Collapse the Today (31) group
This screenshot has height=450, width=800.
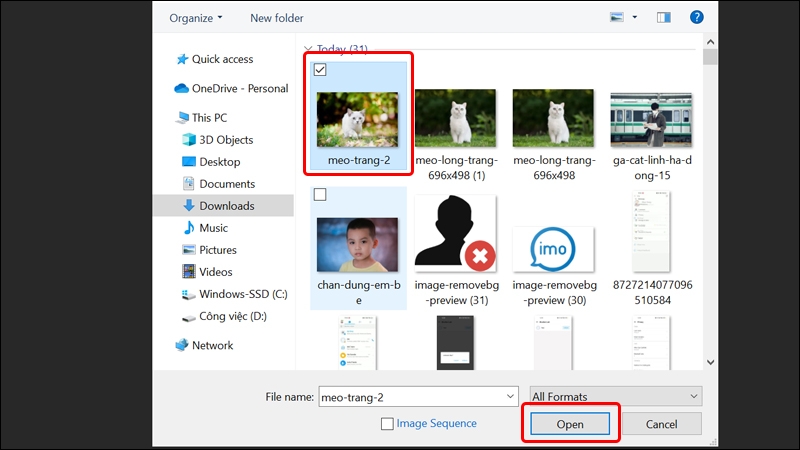tap(308, 49)
